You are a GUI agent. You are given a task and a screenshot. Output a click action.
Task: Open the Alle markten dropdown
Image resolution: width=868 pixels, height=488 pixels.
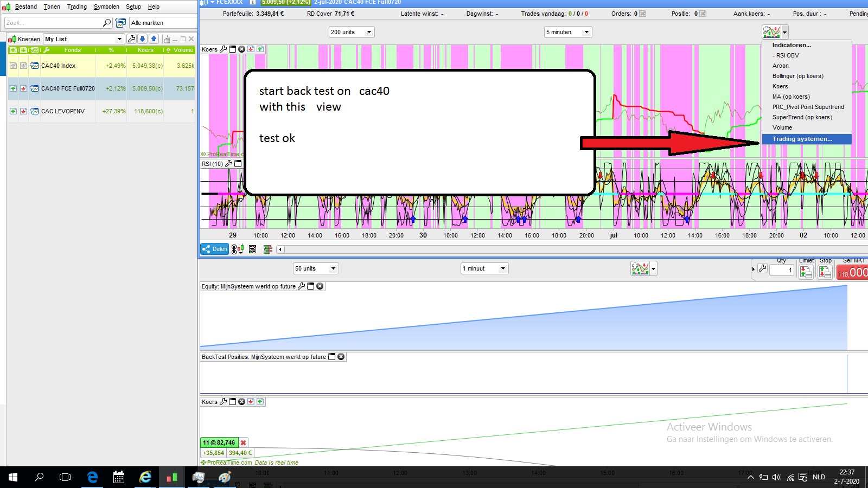click(x=163, y=23)
